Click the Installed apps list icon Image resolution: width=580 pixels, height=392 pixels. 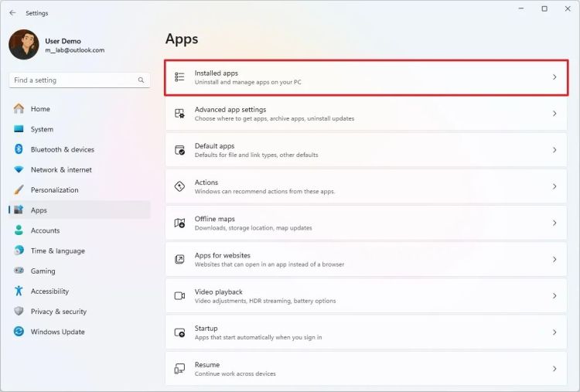179,77
